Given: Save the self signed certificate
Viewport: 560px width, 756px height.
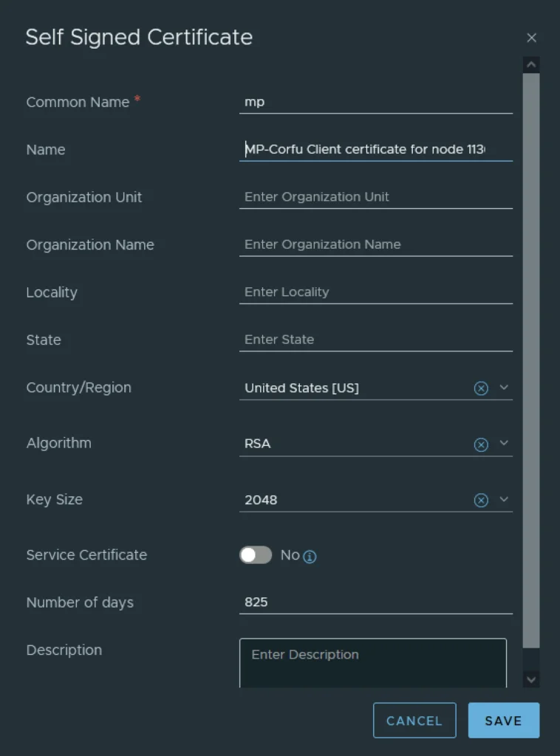Looking at the screenshot, I should pos(504,721).
